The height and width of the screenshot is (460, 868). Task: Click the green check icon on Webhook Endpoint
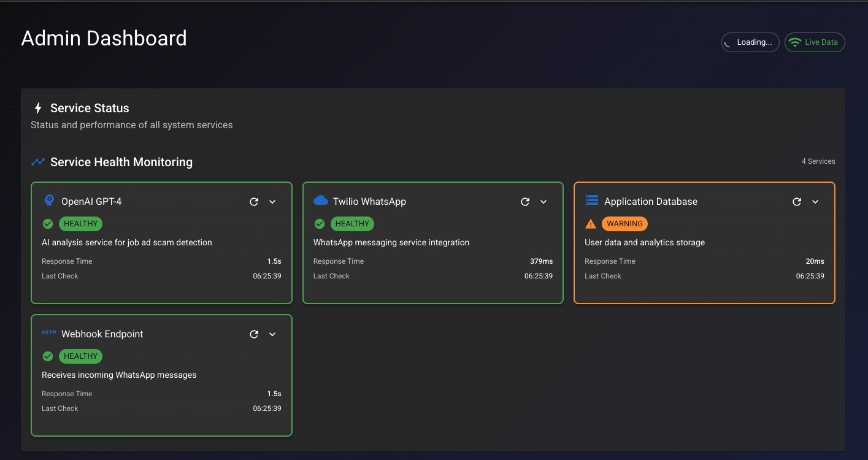coord(48,356)
